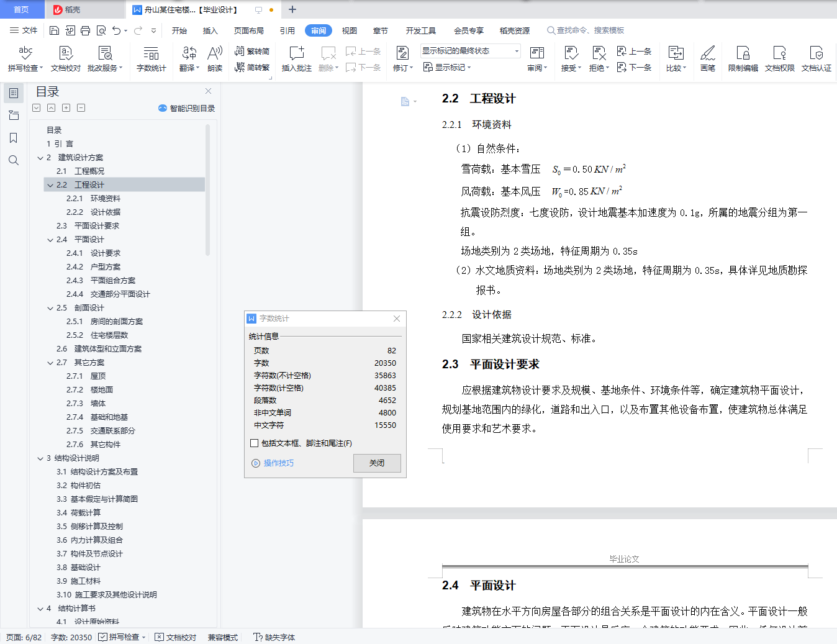Screen dimensions: 837x644
Task: Open the dropdown arrow beside 比较
Action: [x=684, y=68]
